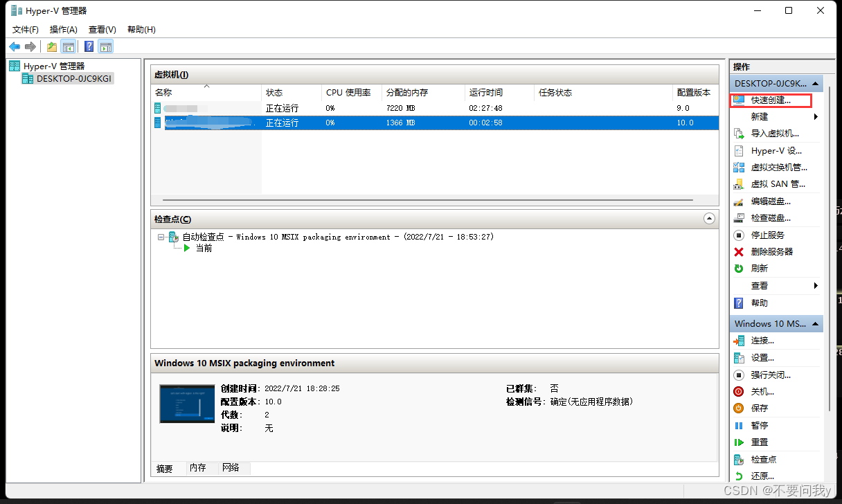The height and width of the screenshot is (504, 842).
Task: Sort by 名称 column header
Action: [x=206, y=92]
